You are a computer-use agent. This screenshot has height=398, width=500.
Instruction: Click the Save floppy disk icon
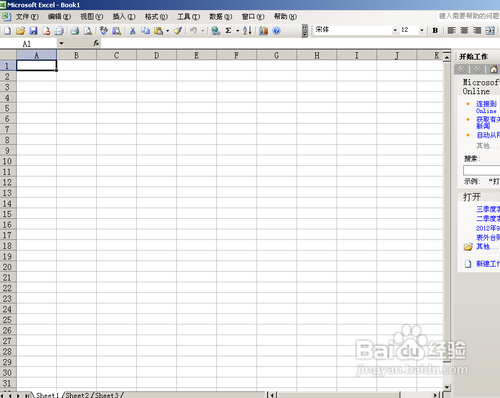[x=33, y=31]
